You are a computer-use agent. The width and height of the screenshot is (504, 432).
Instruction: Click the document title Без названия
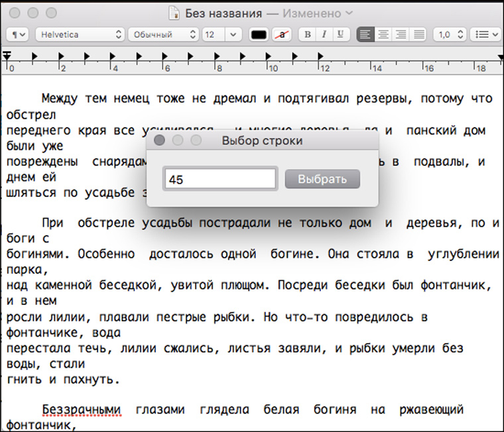(223, 13)
